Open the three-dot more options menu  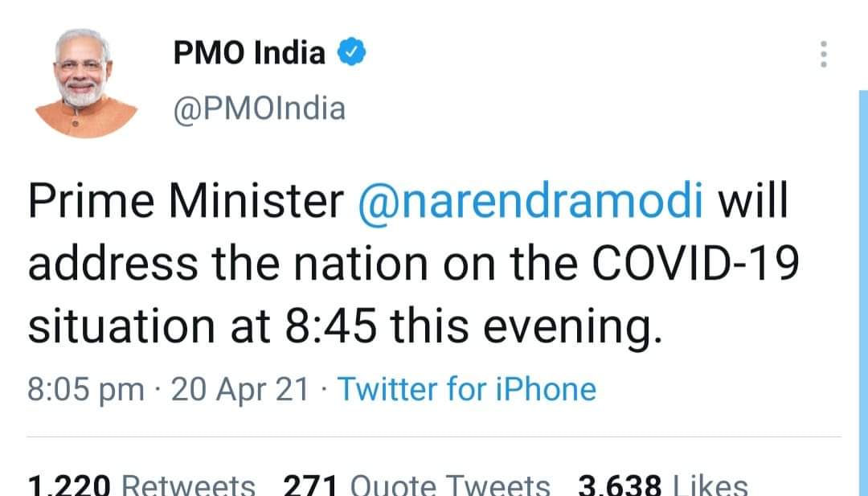click(x=822, y=55)
